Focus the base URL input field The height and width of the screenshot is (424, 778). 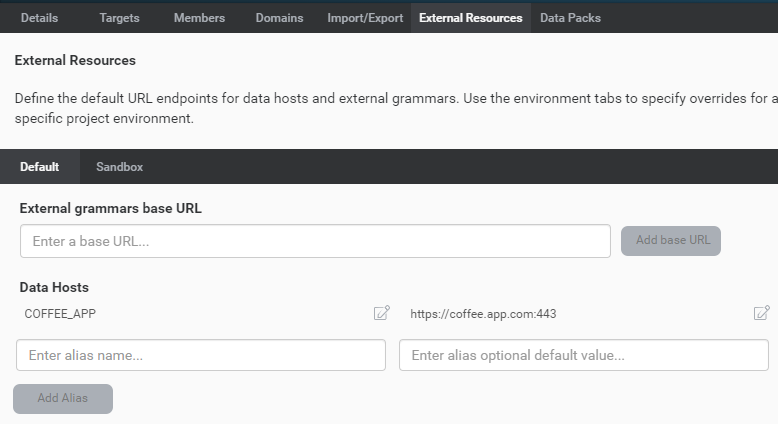(x=315, y=241)
